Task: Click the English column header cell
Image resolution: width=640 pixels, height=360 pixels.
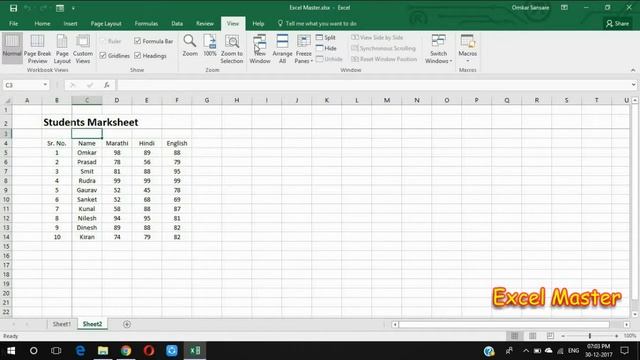Action: (x=177, y=143)
